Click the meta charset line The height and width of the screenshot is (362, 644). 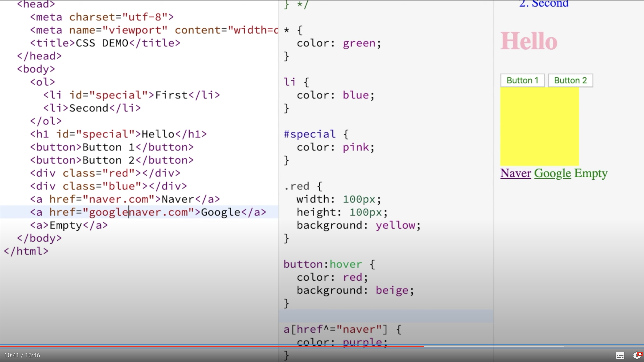tap(102, 17)
